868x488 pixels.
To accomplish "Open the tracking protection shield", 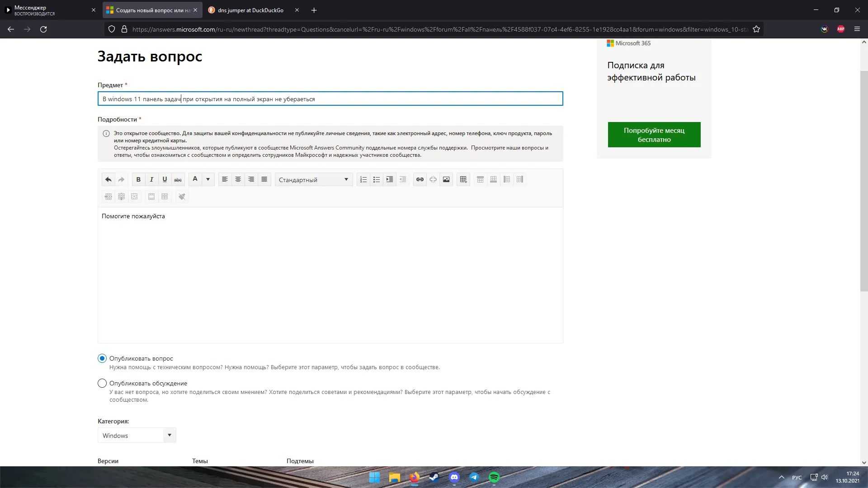I will (112, 29).
